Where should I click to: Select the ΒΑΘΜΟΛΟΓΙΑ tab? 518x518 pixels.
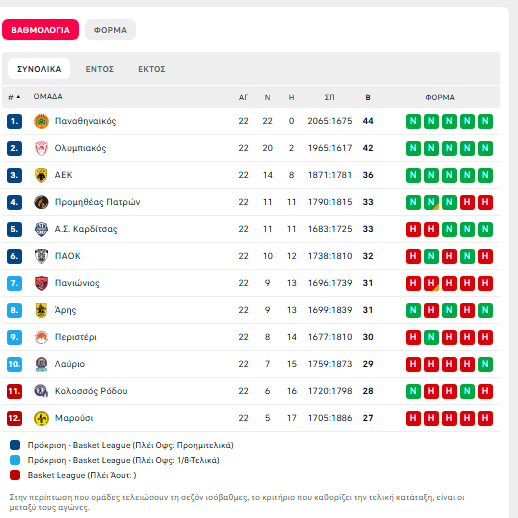(40, 30)
